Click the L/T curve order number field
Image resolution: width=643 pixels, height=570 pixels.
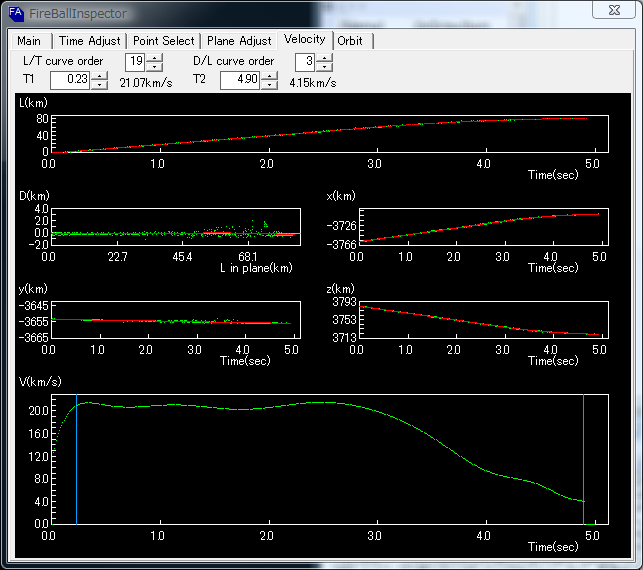click(x=135, y=62)
